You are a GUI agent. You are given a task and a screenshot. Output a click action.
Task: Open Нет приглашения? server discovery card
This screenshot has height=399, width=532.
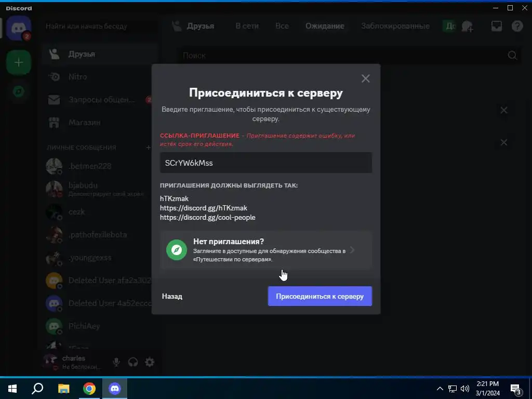pos(265,250)
